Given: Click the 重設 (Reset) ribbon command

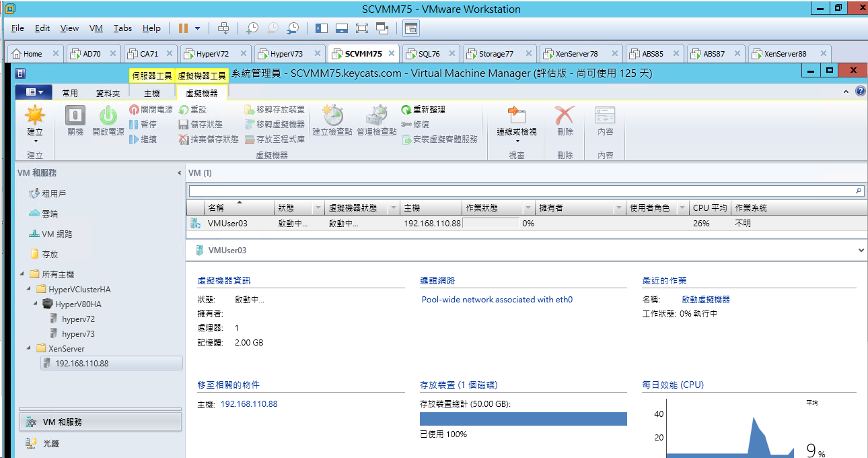Looking at the screenshot, I should 192,109.
